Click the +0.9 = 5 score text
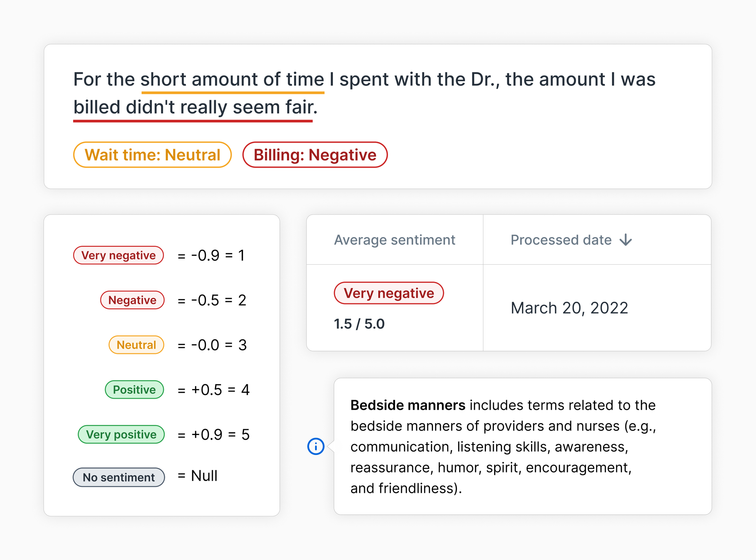 [x=220, y=434]
